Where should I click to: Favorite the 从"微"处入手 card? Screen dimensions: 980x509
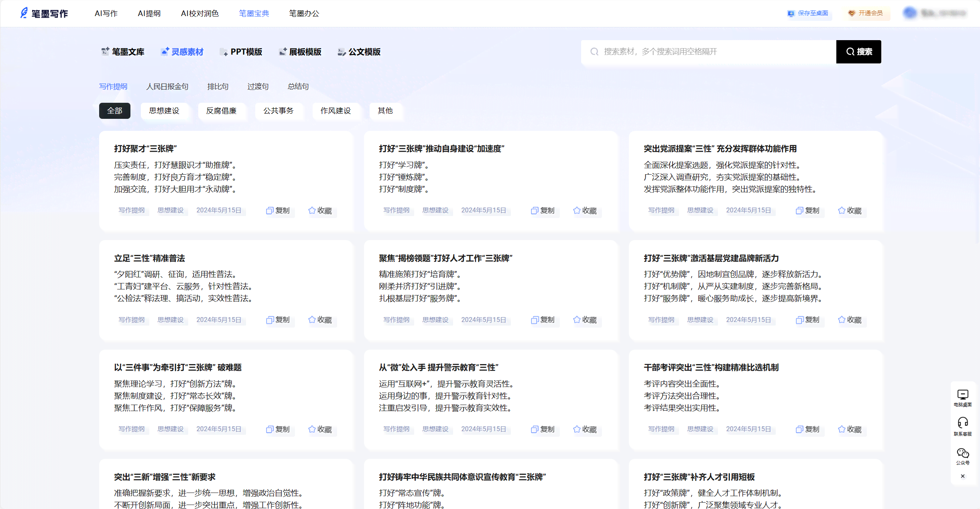click(x=585, y=429)
